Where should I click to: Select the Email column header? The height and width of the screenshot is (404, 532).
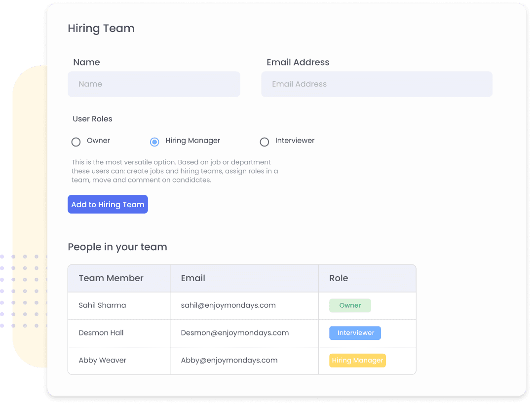(x=193, y=278)
